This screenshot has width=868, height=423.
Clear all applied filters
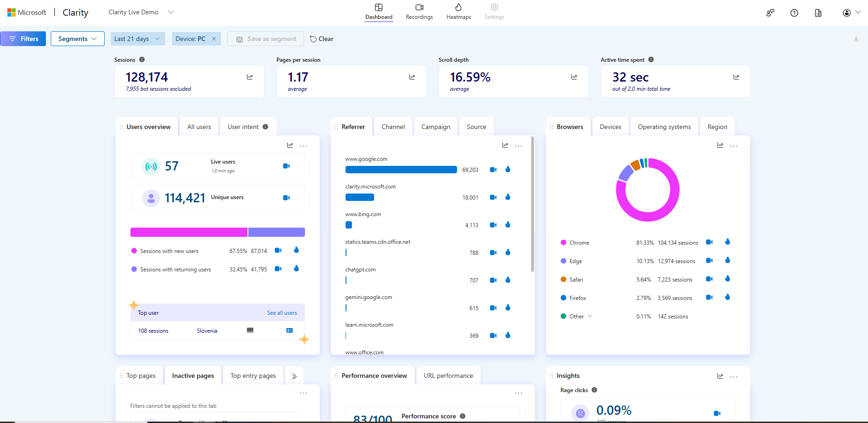pyautogui.click(x=322, y=39)
